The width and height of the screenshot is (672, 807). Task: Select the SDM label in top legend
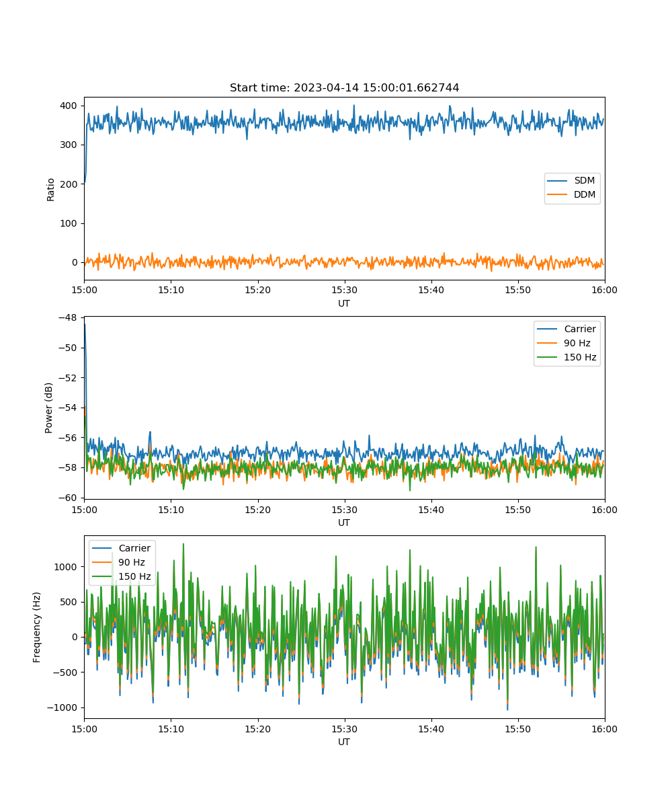(x=585, y=181)
